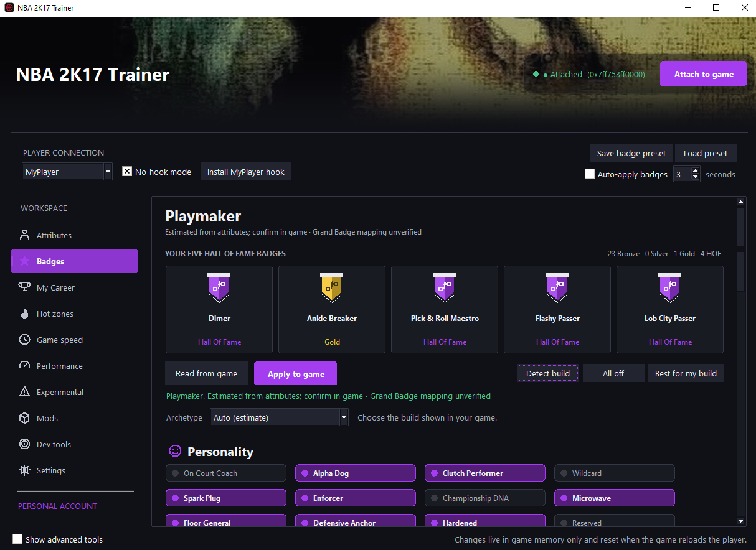Click the Performance gauge icon
Image resolution: width=756 pixels, height=550 pixels.
[x=24, y=366]
